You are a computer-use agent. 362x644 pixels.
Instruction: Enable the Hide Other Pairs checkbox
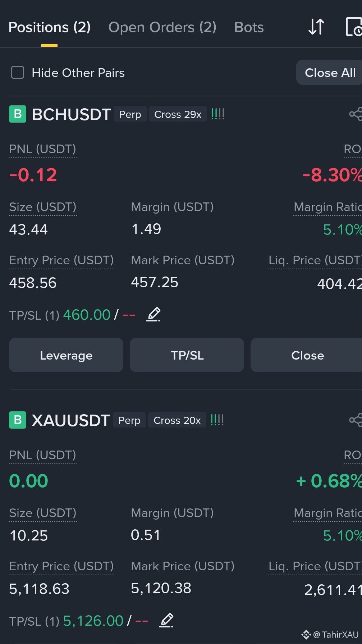point(18,72)
